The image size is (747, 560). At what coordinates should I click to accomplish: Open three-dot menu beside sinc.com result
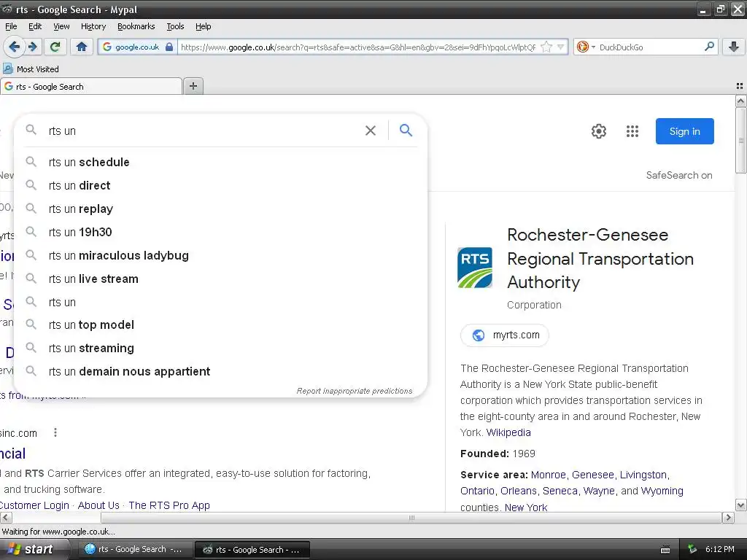pyautogui.click(x=55, y=432)
